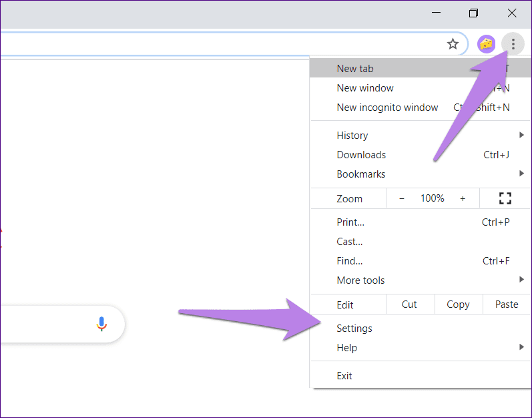The height and width of the screenshot is (418, 532).
Task: Click in the Google search box
Action: pos(40,324)
